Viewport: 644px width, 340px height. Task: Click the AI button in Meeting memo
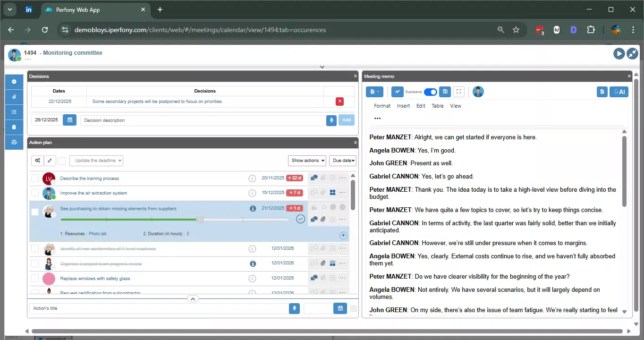coord(619,92)
